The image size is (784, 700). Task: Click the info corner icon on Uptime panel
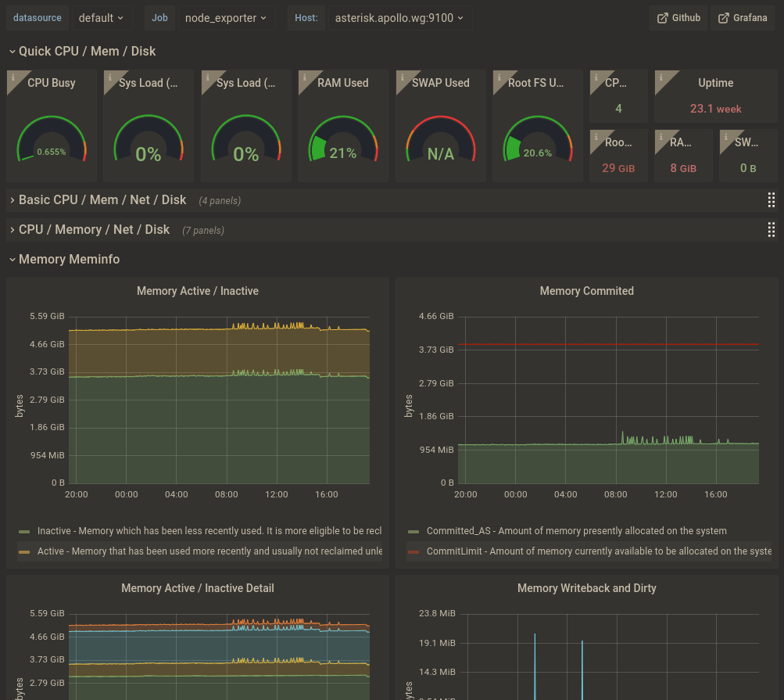click(x=661, y=77)
